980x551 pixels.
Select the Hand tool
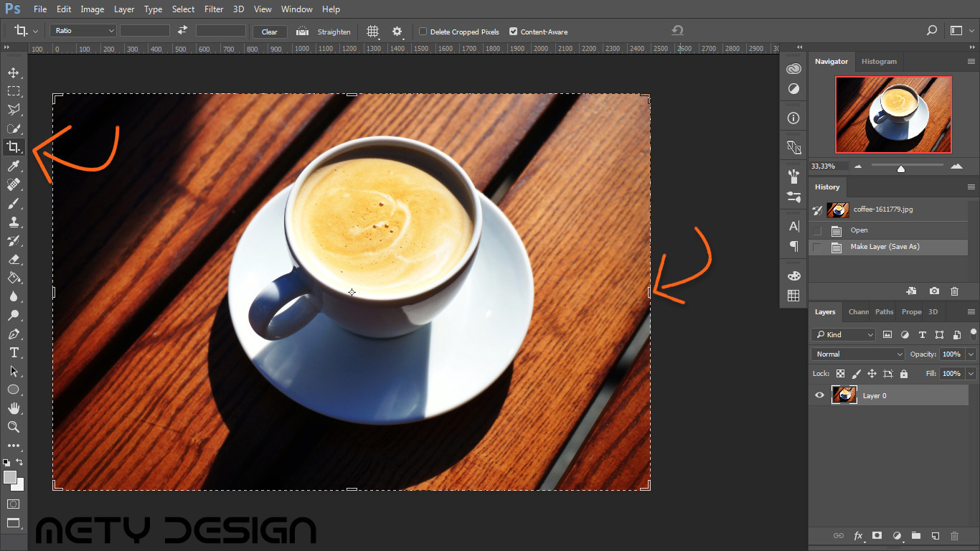[x=14, y=408]
